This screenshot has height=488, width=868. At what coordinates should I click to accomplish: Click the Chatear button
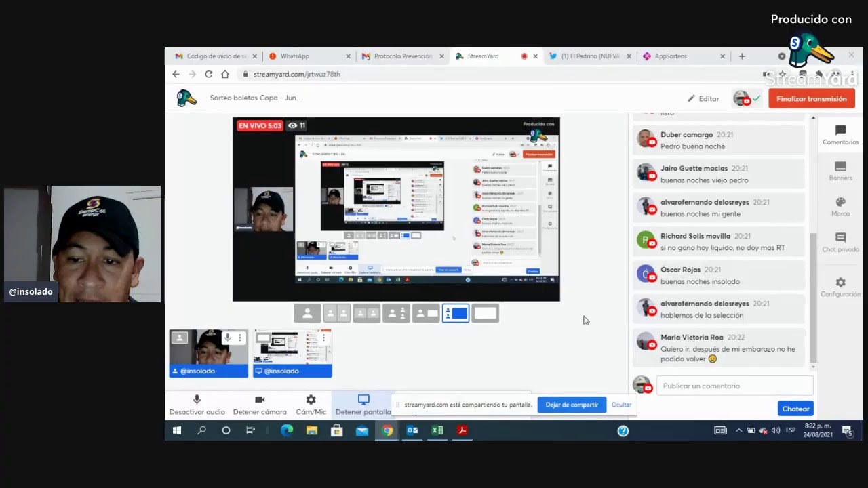point(795,409)
